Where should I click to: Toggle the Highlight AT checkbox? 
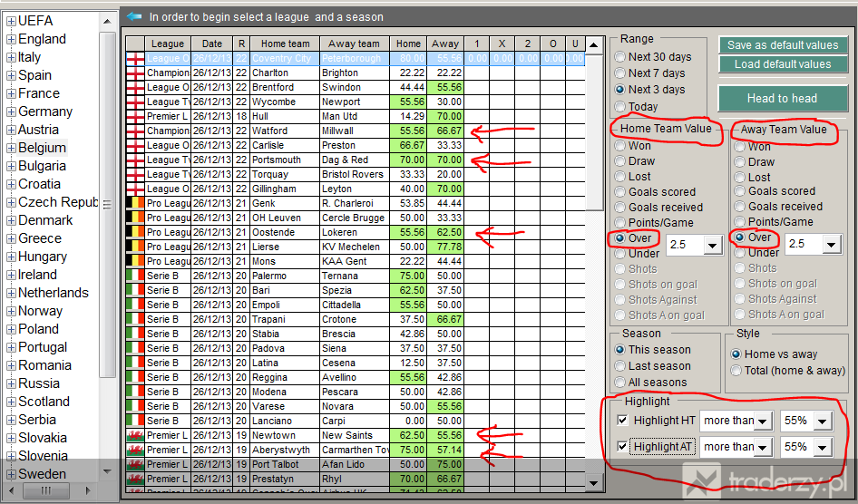point(622,447)
